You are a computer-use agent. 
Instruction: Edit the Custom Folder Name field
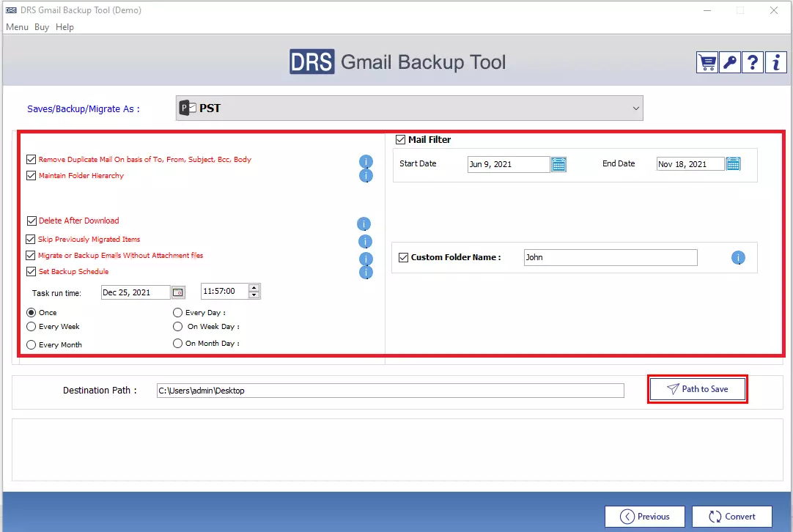[x=611, y=257]
